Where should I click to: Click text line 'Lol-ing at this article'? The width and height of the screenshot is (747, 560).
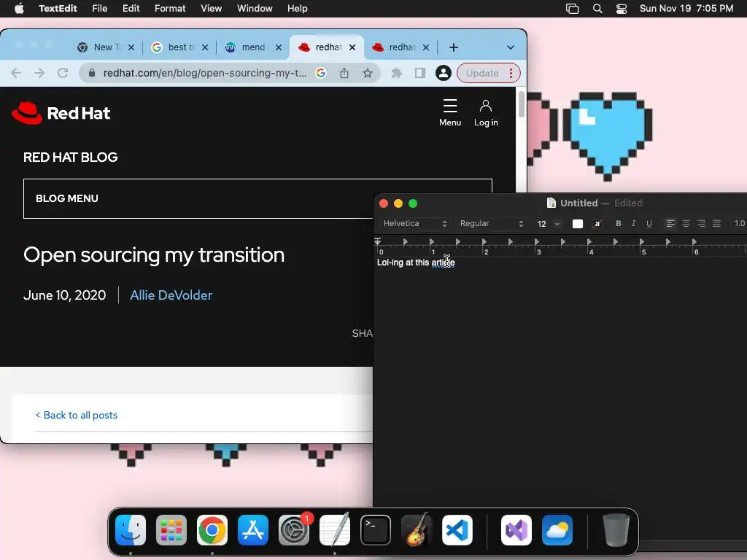[416, 262]
